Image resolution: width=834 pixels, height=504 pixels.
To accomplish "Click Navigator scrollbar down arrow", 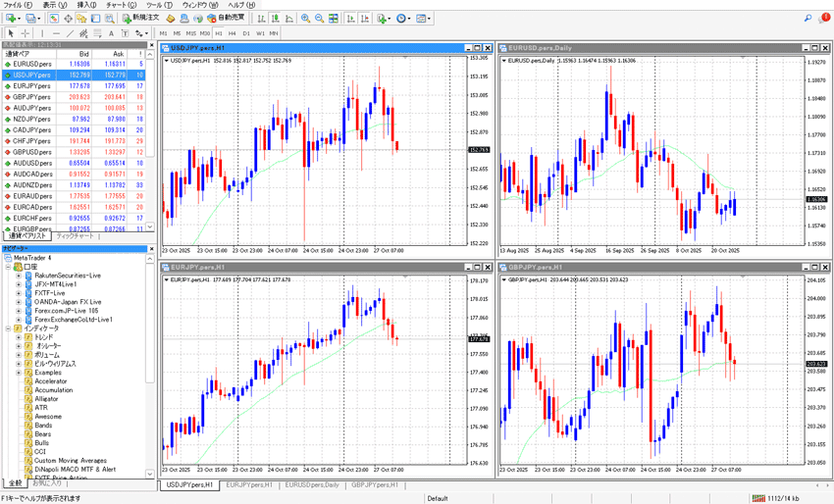I will click(x=150, y=474).
